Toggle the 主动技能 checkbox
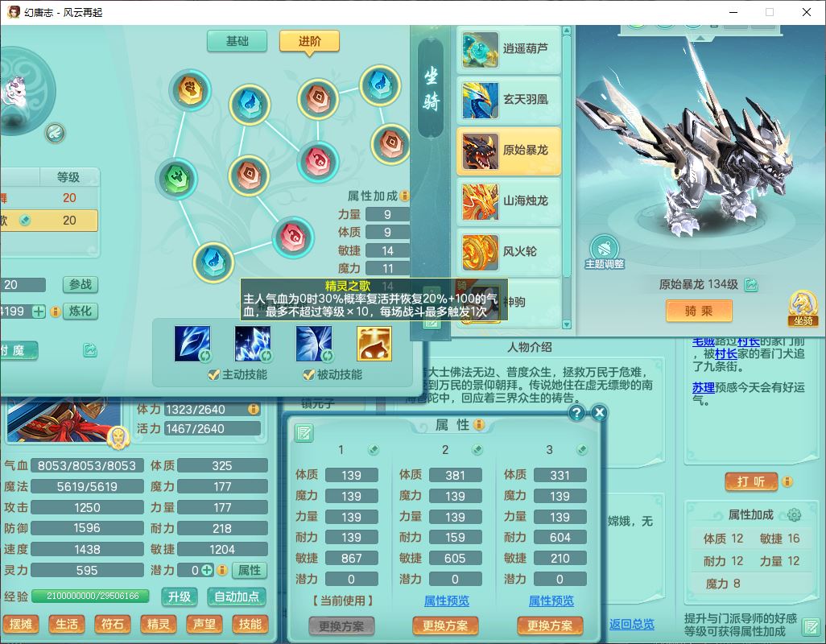Viewport: 826px width, 644px height. (x=214, y=374)
